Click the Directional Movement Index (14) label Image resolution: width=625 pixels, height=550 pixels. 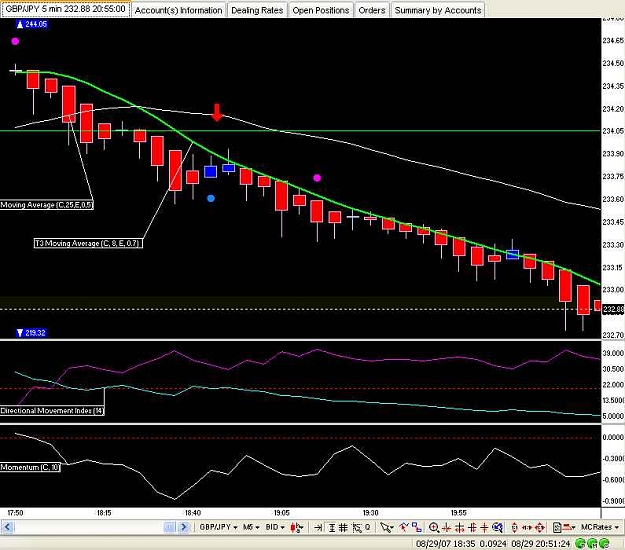(x=52, y=411)
